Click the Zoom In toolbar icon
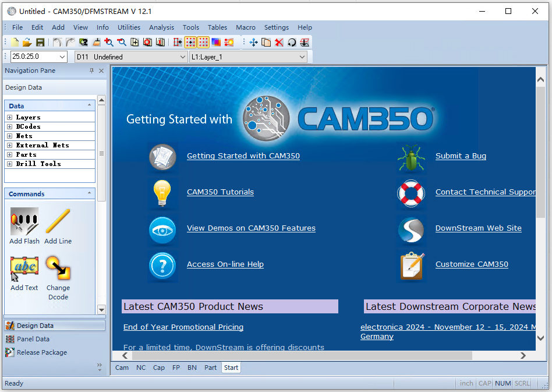The image size is (552, 392). coord(108,42)
